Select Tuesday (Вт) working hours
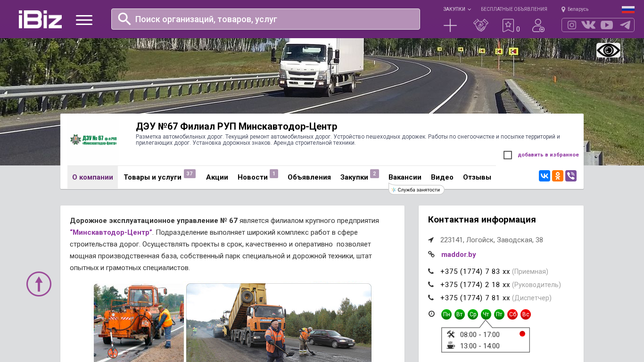Image resolution: width=644 pixels, height=362 pixels. pyautogui.click(x=460, y=314)
